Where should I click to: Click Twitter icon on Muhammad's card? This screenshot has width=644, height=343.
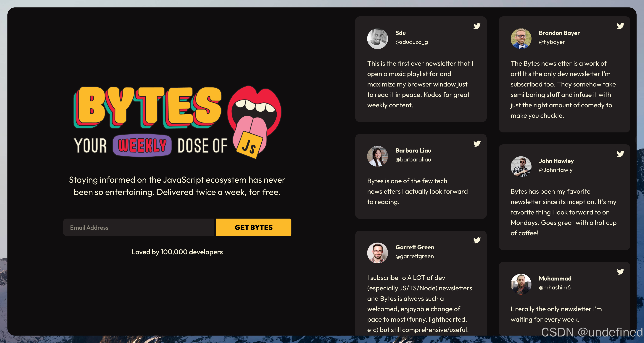(620, 271)
